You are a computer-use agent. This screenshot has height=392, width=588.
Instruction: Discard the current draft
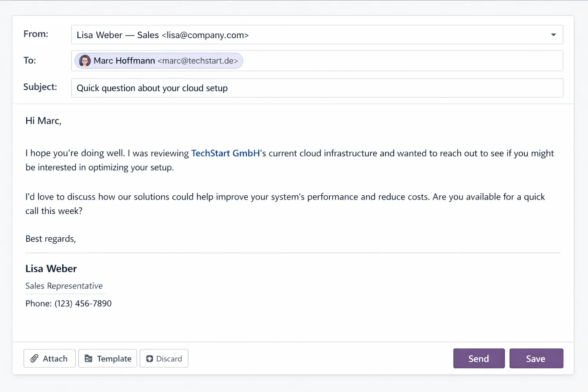(x=164, y=358)
